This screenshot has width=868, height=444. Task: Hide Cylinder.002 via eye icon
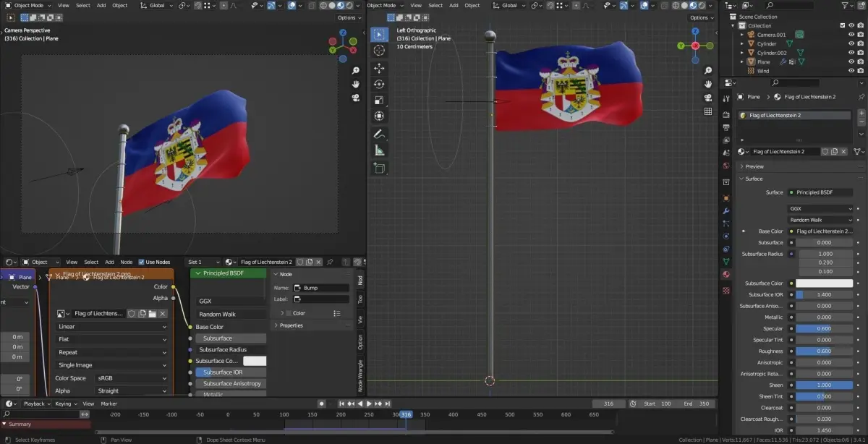(851, 53)
